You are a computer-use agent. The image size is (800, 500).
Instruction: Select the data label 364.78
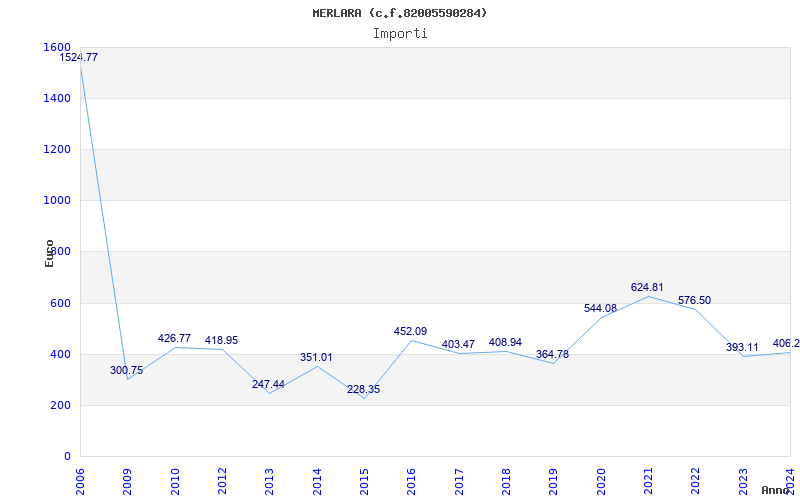pos(552,354)
